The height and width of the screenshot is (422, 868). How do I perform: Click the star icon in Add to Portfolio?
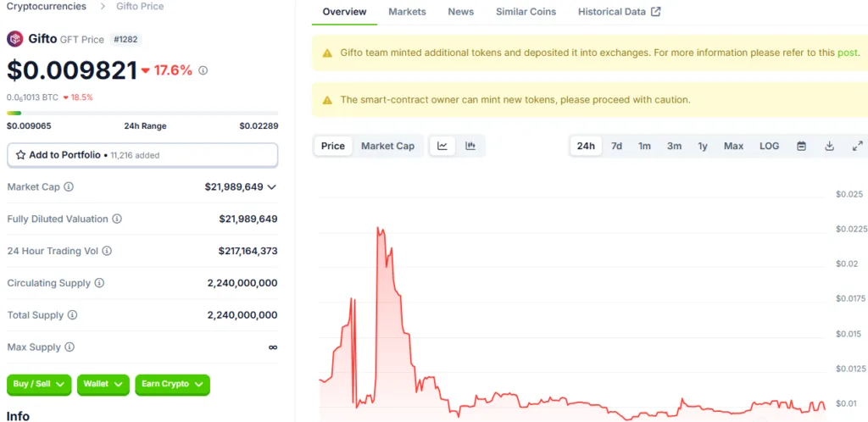tap(20, 155)
